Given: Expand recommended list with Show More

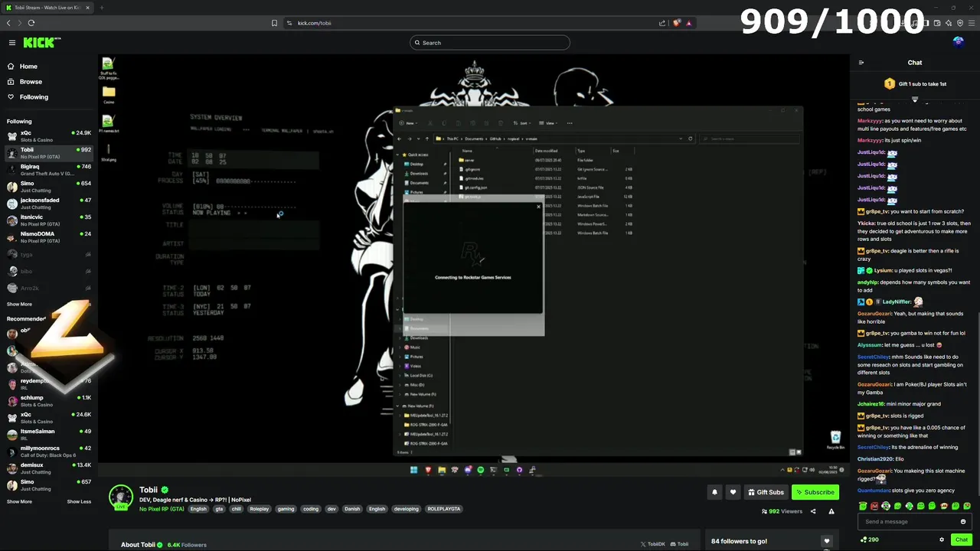Looking at the screenshot, I should click(x=19, y=501).
